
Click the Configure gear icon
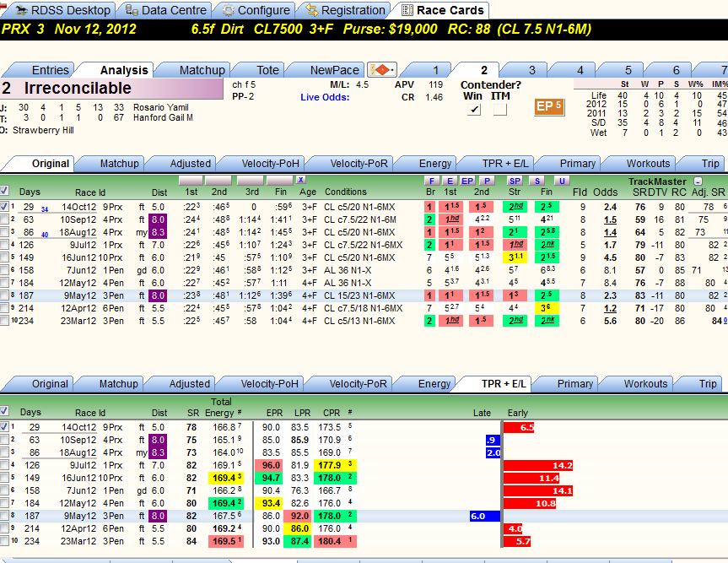click(x=228, y=10)
